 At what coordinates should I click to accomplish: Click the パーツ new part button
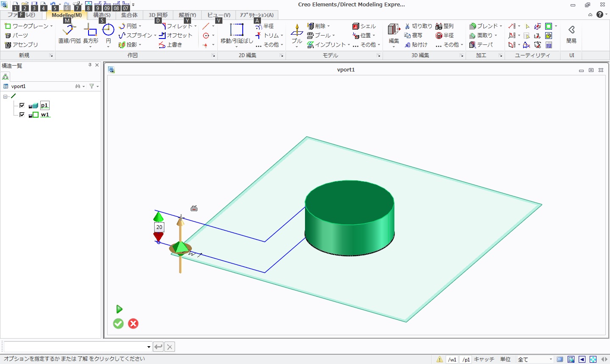(x=17, y=35)
